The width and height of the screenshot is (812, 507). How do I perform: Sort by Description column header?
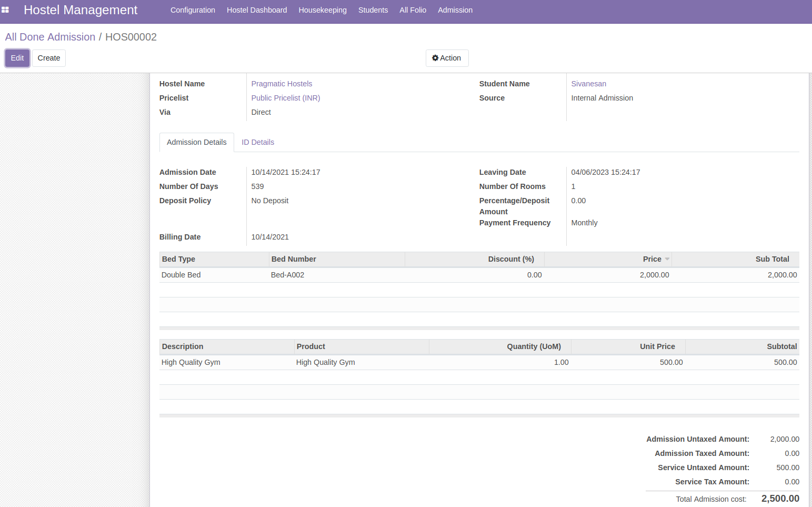click(227, 346)
